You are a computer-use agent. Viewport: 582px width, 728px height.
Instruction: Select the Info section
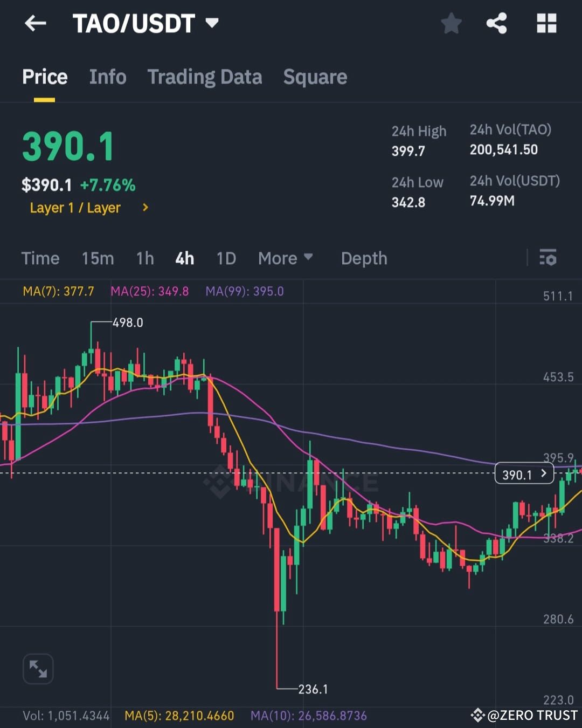tap(107, 77)
